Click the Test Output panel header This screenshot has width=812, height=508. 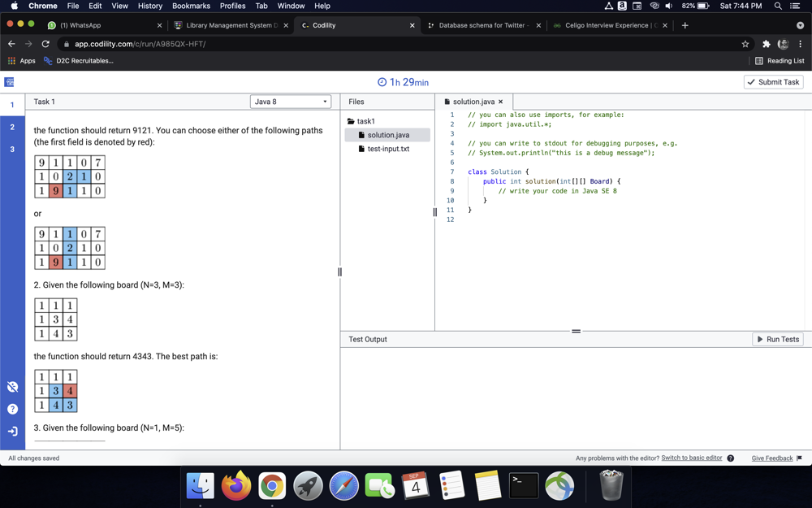tap(367, 339)
